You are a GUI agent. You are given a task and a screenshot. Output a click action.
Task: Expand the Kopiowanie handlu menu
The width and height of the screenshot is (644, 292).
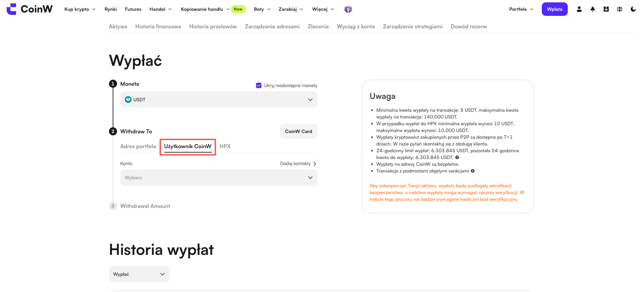click(205, 9)
